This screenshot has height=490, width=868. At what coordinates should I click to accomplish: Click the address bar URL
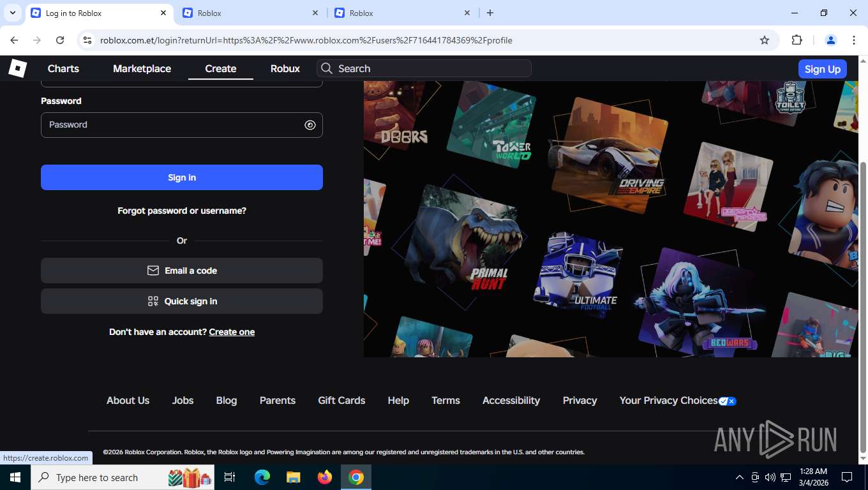pos(306,40)
